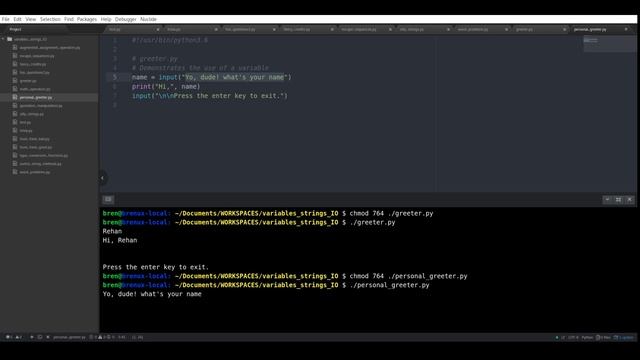Click the "Hi, Rehan" terminal output line
The height and width of the screenshot is (360, 640).
click(120, 240)
